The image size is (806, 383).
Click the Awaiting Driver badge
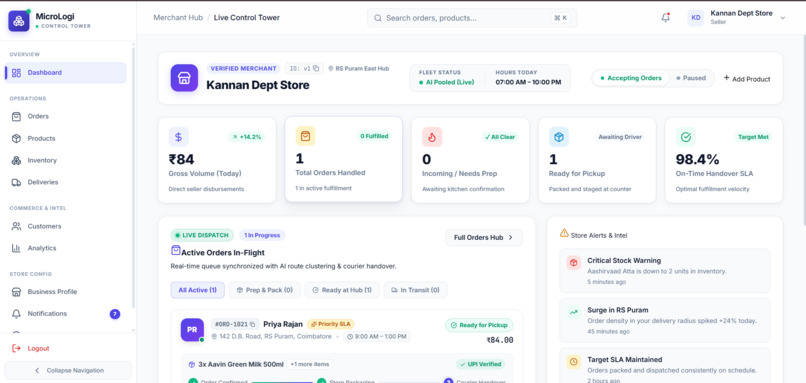click(x=620, y=137)
